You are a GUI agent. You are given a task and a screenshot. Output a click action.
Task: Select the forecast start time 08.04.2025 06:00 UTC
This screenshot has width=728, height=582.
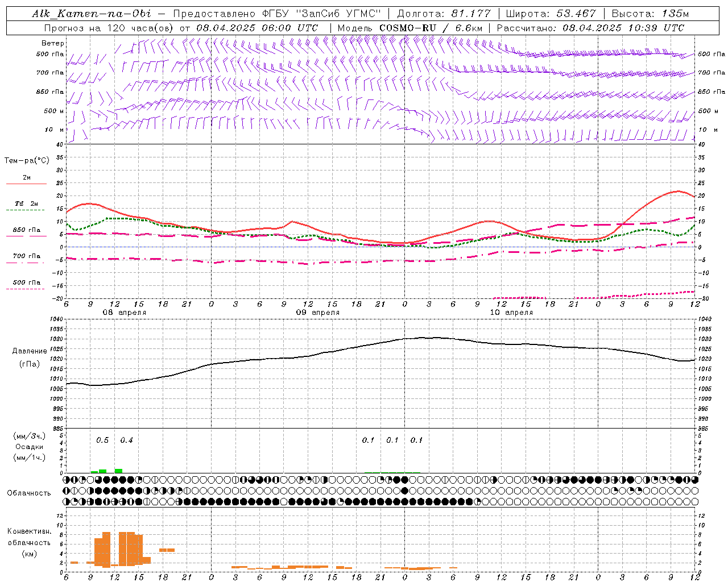tap(257, 28)
